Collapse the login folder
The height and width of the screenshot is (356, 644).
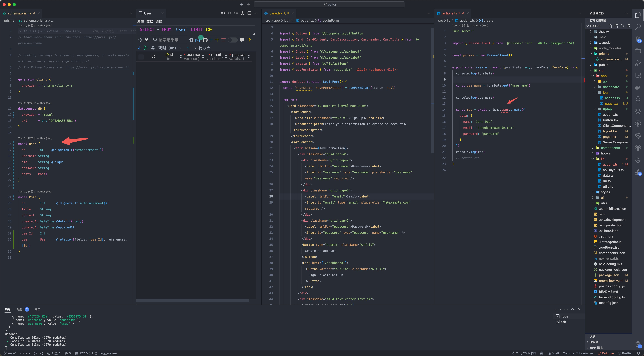609,92
